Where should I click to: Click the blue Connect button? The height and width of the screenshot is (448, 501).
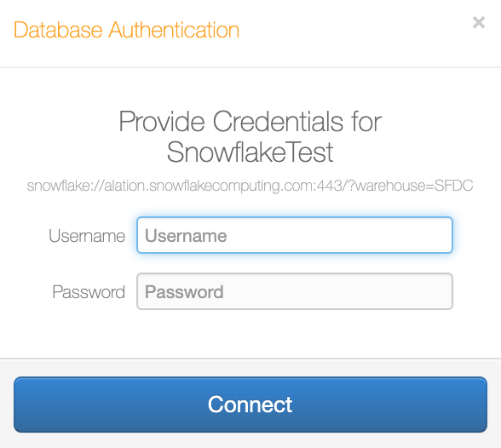tap(250, 405)
